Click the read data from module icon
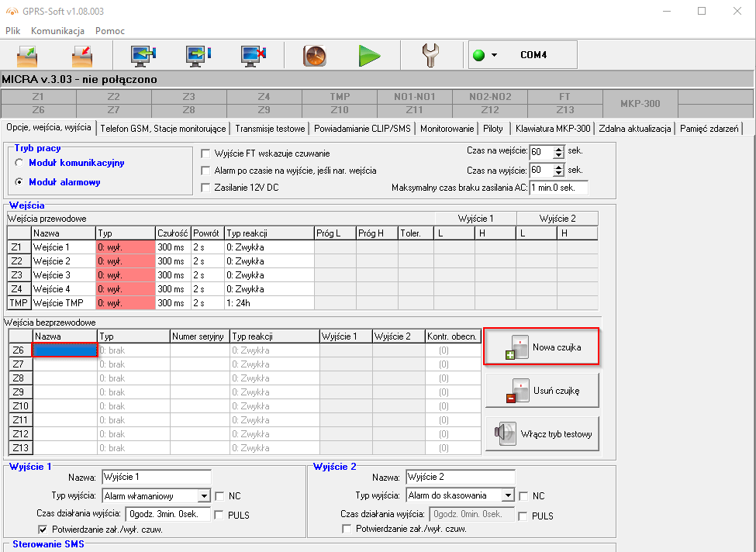 pyautogui.click(x=144, y=55)
